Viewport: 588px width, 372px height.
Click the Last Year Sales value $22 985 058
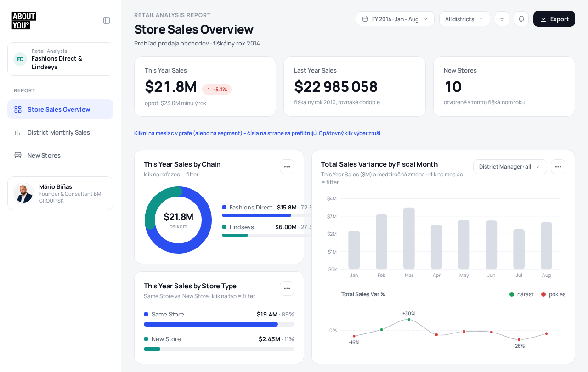(336, 86)
